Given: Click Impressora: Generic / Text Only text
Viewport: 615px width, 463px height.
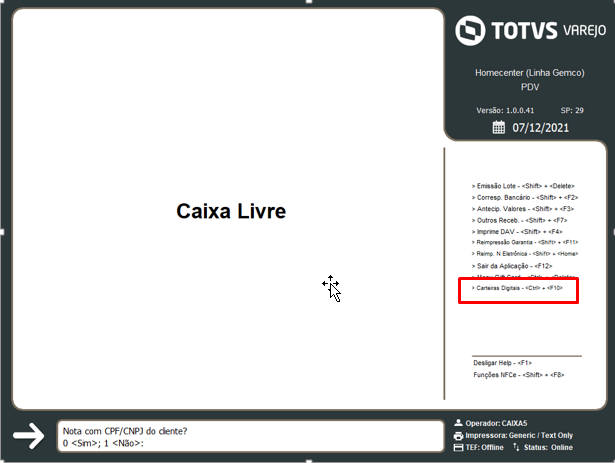Looking at the screenshot, I should click(x=519, y=436).
